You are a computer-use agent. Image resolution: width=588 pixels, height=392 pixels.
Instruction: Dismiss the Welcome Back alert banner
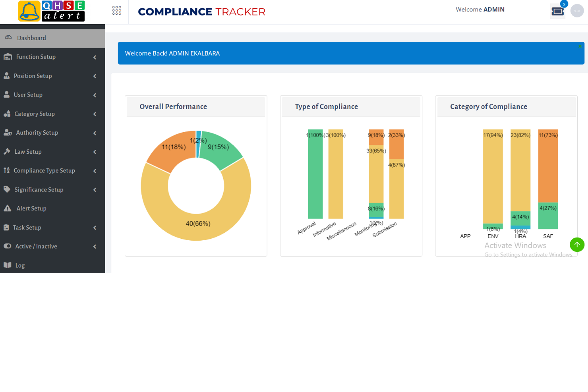click(x=580, y=46)
